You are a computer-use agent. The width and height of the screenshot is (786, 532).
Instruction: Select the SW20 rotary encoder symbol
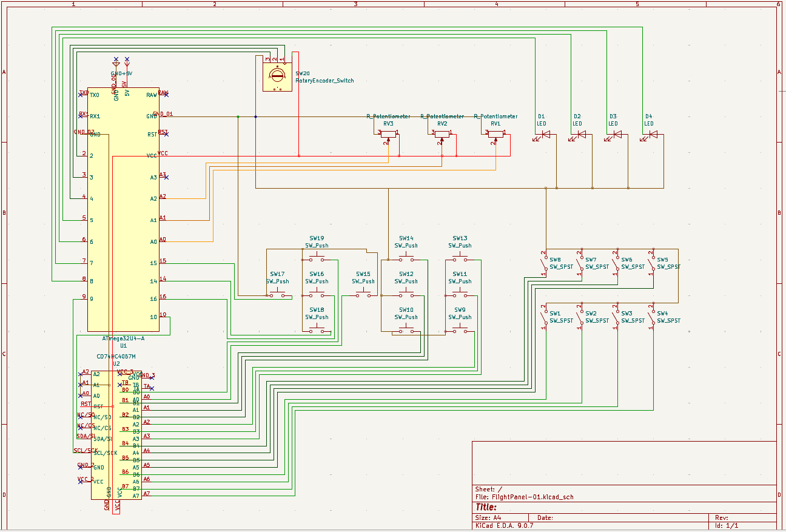coord(277,77)
